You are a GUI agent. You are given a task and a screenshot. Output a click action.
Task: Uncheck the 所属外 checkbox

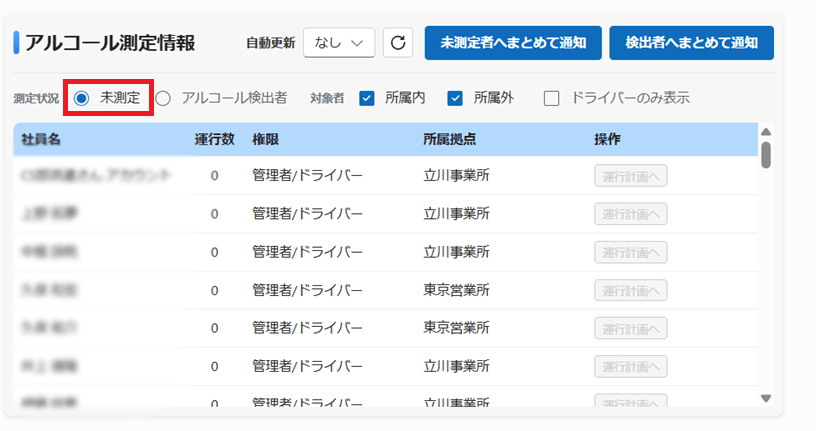[x=455, y=98]
